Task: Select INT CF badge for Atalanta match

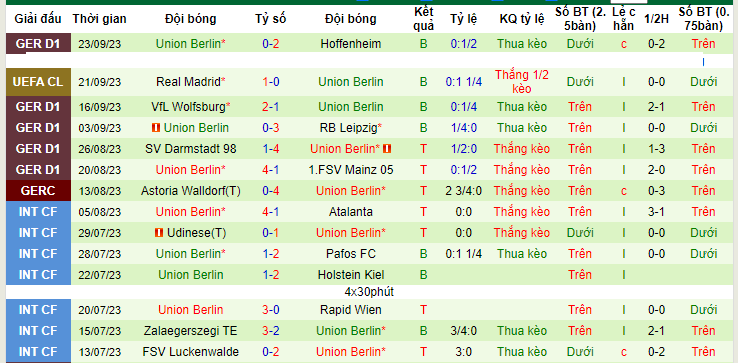Action: [38, 212]
